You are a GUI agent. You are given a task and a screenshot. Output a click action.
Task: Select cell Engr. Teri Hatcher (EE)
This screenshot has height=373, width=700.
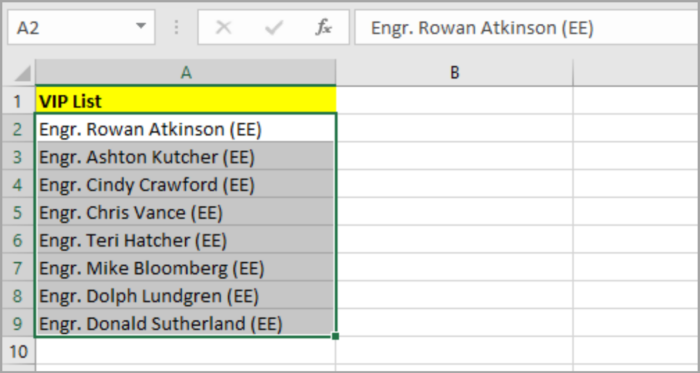[x=186, y=240]
